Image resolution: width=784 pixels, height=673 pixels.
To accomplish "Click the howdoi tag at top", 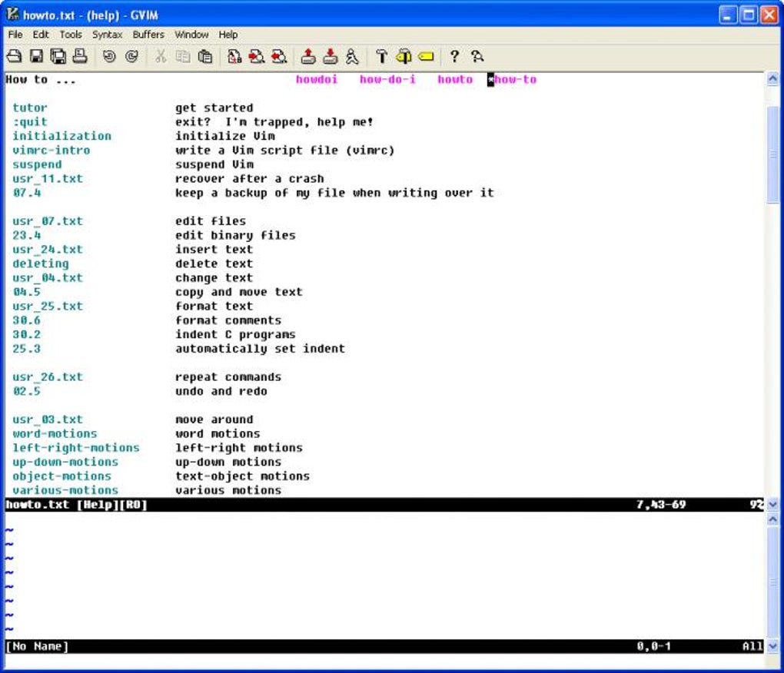I will [x=317, y=79].
